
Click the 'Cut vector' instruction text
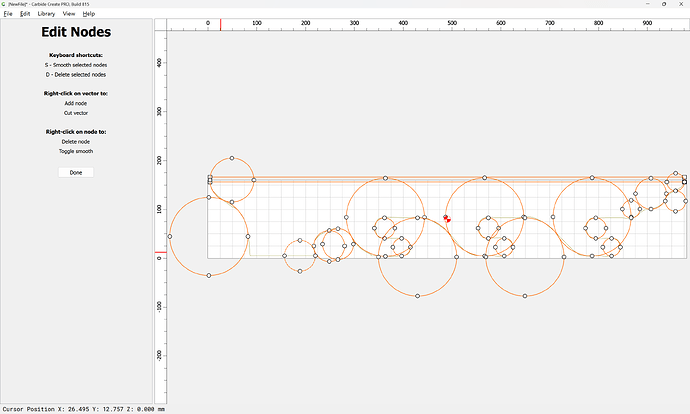[x=76, y=113]
